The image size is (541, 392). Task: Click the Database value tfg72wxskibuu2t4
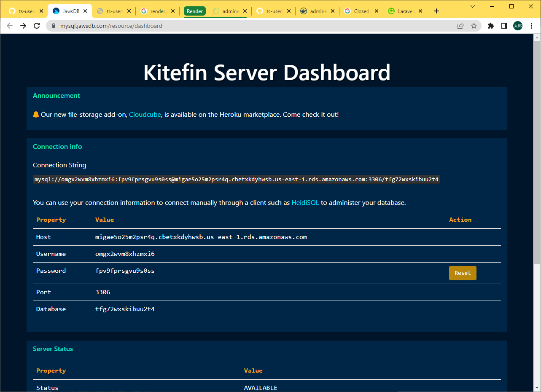[125, 309]
